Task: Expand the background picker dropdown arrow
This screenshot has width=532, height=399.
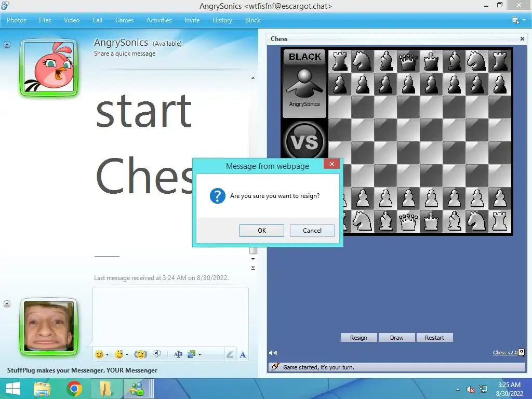Action: (x=199, y=355)
